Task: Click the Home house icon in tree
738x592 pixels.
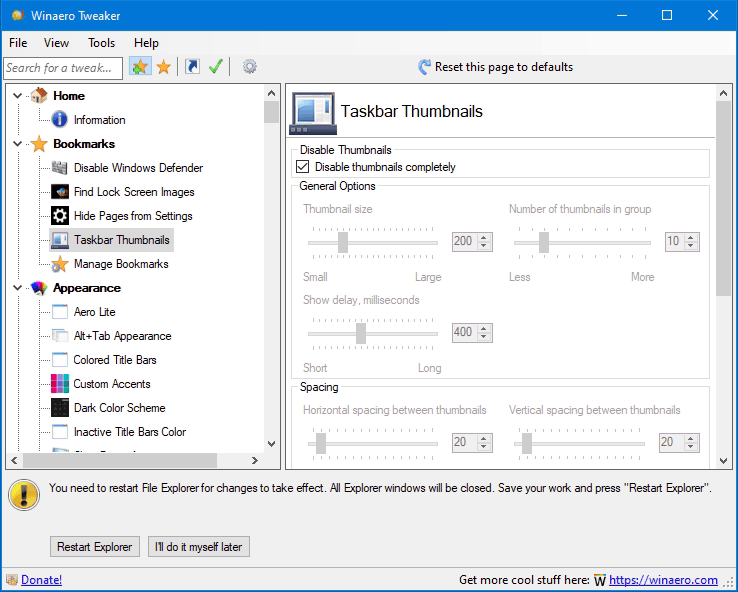Action: 39,96
